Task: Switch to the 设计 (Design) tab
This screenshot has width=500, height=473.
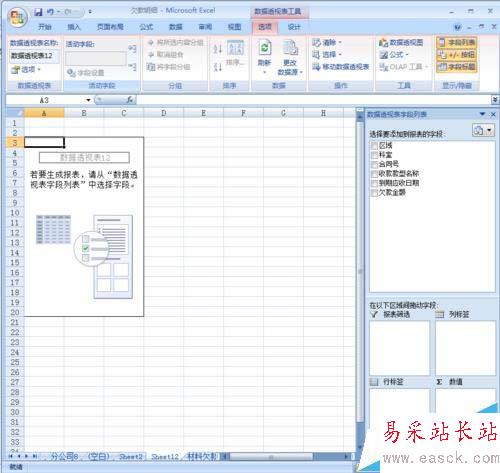Action: (294, 27)
